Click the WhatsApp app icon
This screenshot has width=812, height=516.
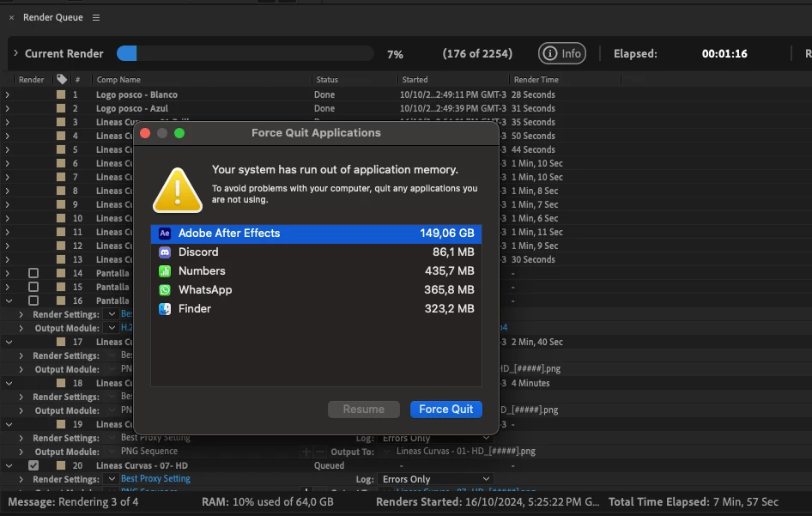tap(165, 290)
